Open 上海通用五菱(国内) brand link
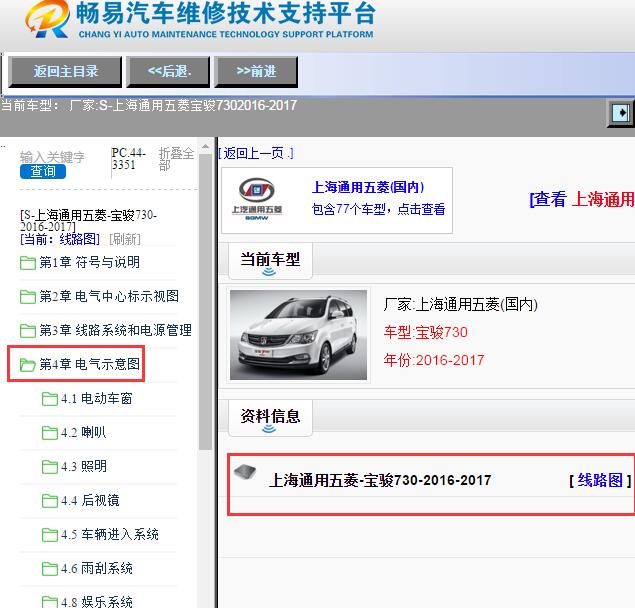 tap(368, 188)
